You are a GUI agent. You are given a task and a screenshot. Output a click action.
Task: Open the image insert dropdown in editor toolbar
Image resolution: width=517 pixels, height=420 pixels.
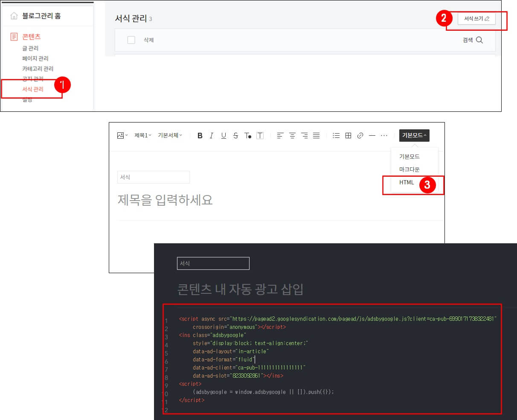coord(122,135)
